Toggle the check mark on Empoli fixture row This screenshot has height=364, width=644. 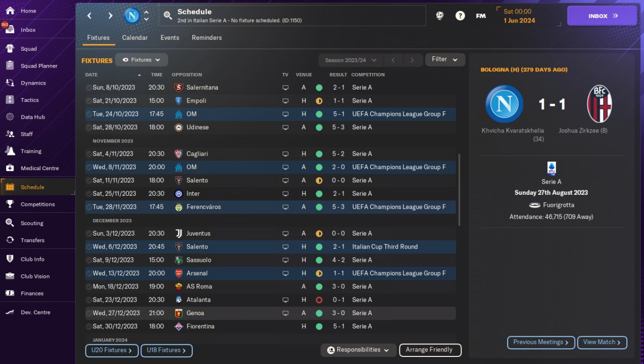tap(89, 101)
